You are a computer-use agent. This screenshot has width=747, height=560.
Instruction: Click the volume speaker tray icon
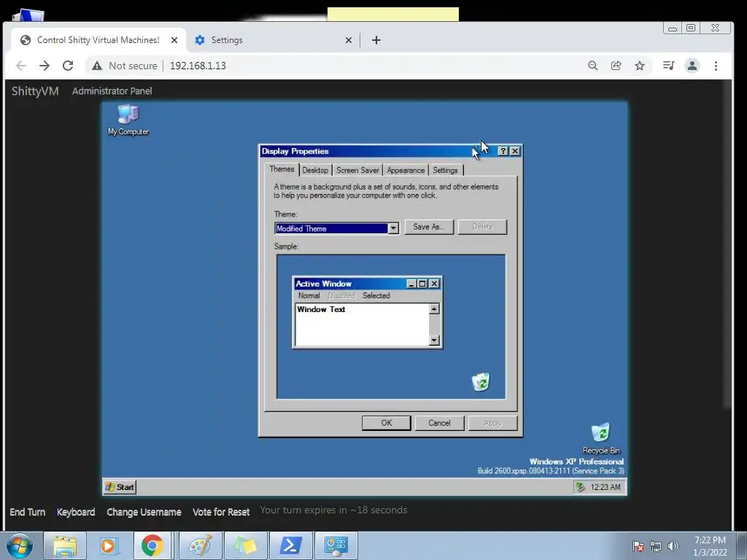coord(673,546)
